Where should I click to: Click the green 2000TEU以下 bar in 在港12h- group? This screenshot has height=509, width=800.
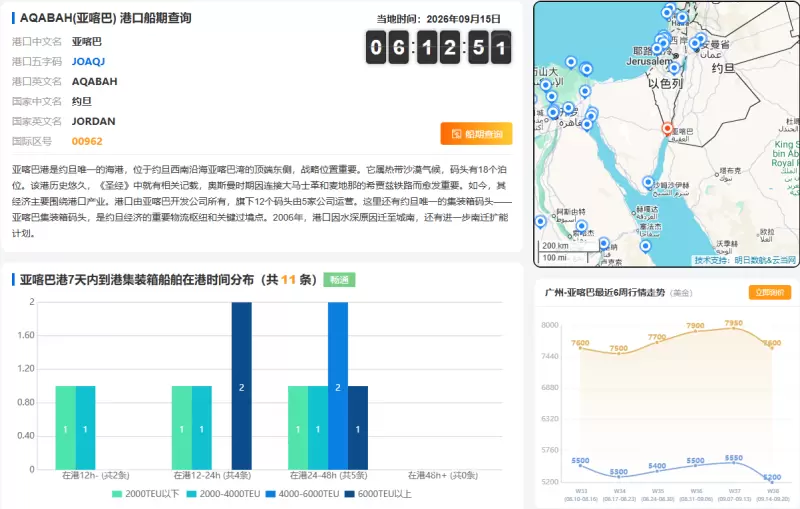65,428
